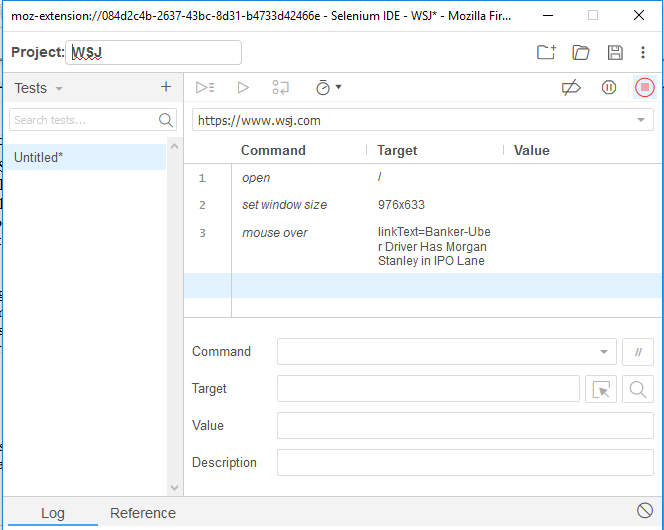This screenshot has height=530, width=664.
Task: Run current test play button
Action: pyautogui.click(x=243, y=88)
